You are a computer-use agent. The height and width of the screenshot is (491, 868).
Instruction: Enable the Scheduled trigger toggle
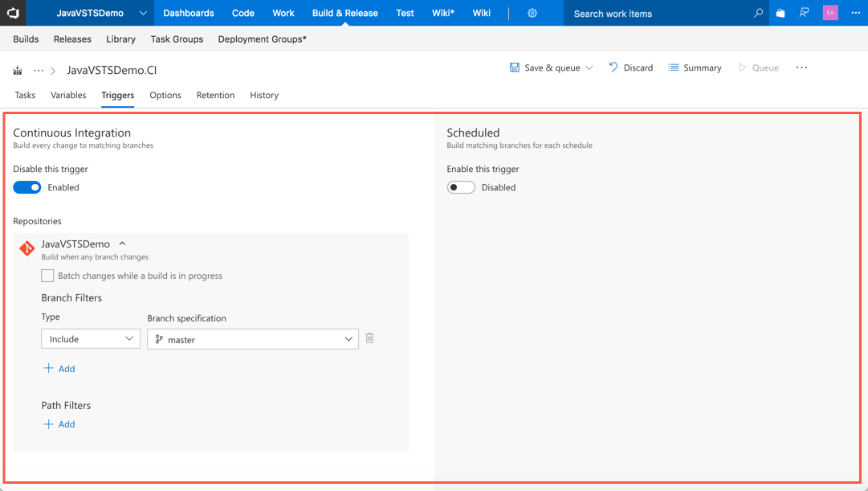[460, 187]
